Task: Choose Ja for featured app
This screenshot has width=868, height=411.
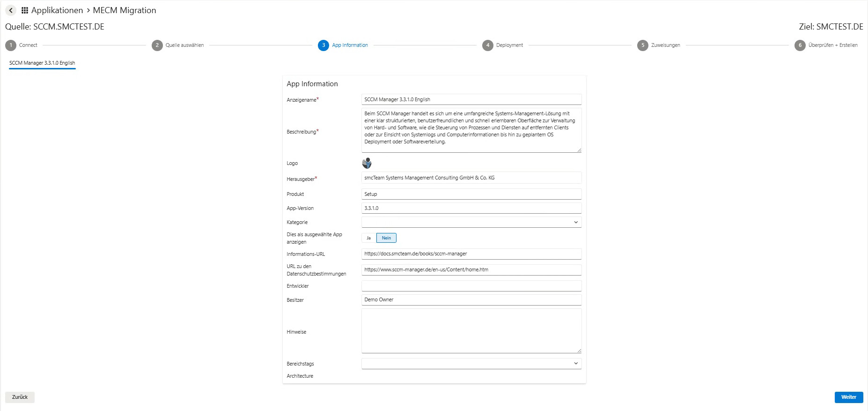Action: [x=369, y=238]
